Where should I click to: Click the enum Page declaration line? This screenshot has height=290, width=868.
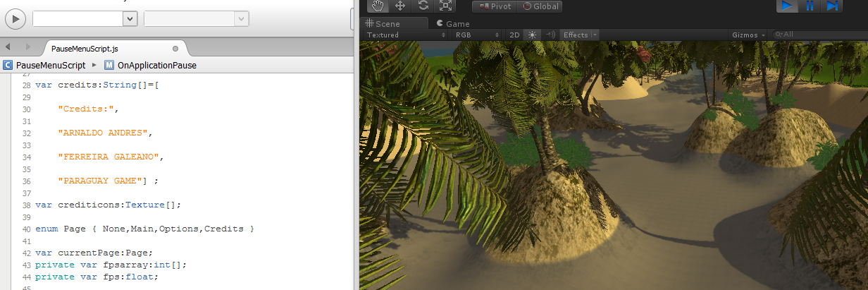point(144,229)
